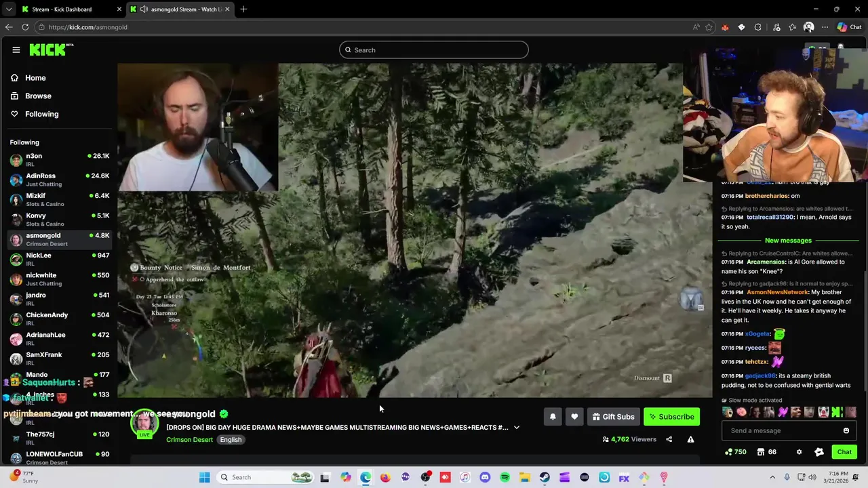Open chat settings gear icon
The height and width of the screenshot is (488, 868).
click(799, 452)
